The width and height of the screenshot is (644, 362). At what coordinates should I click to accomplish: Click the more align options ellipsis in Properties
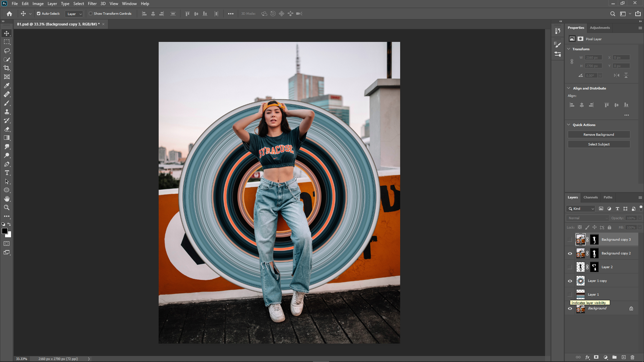tap(626, 115)
